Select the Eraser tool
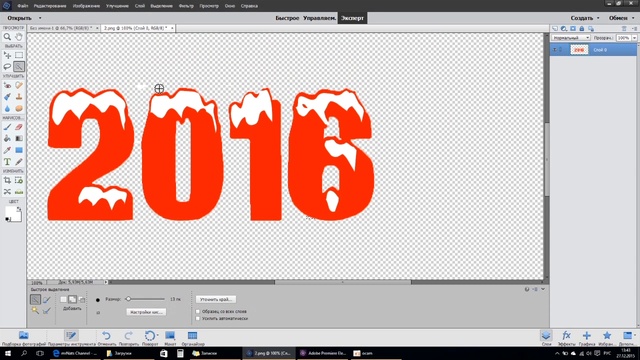The height and width of the screenshot is (360, 640). pos(19,127)
